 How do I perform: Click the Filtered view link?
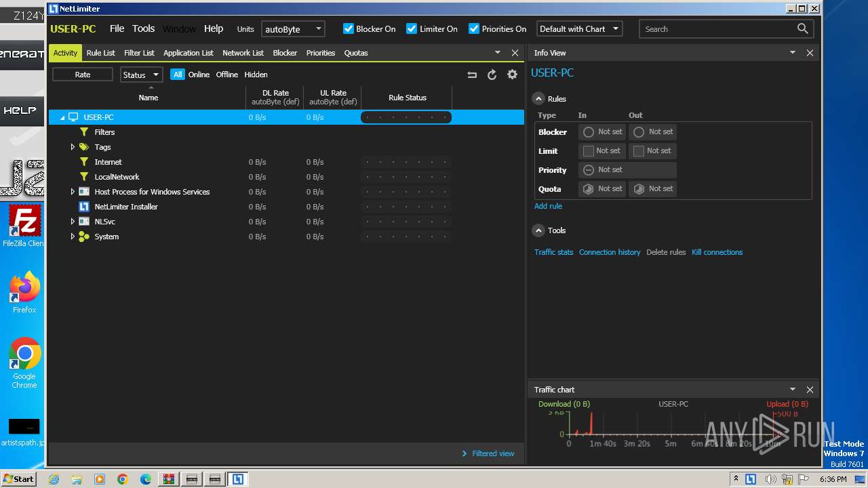pos(493,453)
